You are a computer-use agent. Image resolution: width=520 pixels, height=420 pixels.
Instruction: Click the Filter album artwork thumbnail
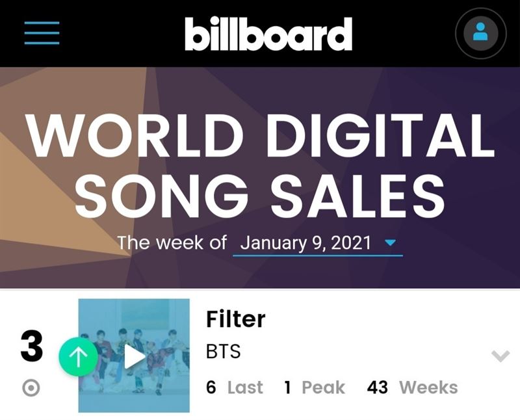tap(134, 356)
